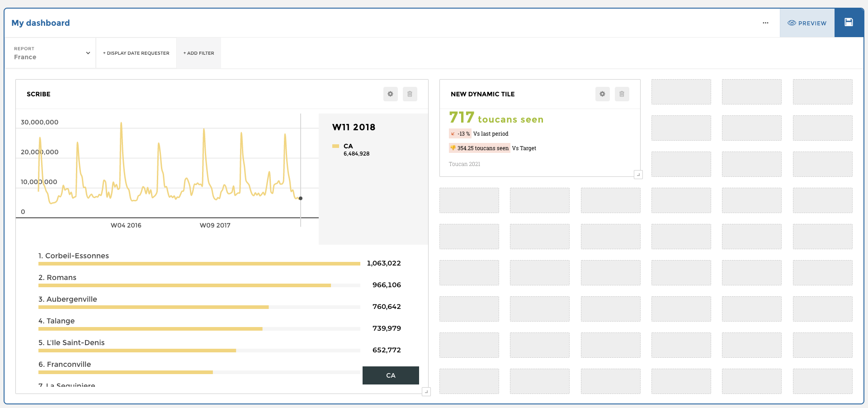Viewport: 868px width, 408px height.
Task: Click the SCRIBE tile resize handle
Action: click(x=426, y=392)
